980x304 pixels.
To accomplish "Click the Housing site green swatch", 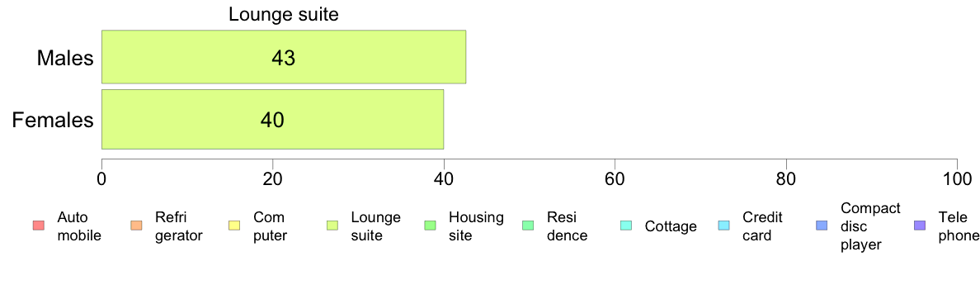I will tap(430, 226).
